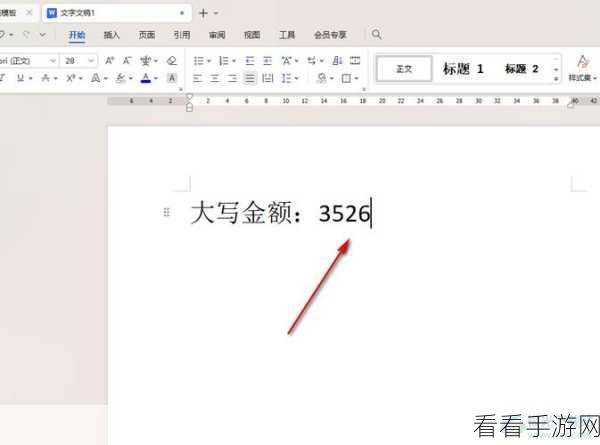
Task: Select justify alignment button
Action: [x=250, y=78]
